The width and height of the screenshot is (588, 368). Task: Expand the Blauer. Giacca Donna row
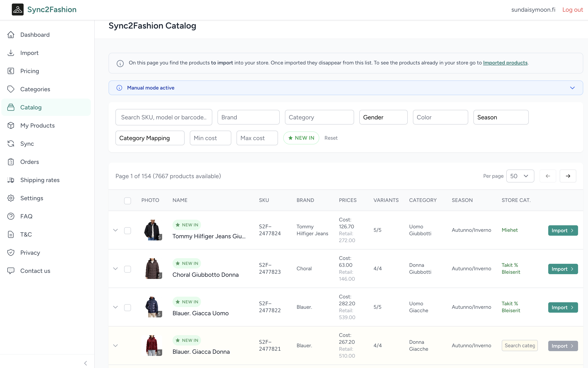click(x=116, y=346)
